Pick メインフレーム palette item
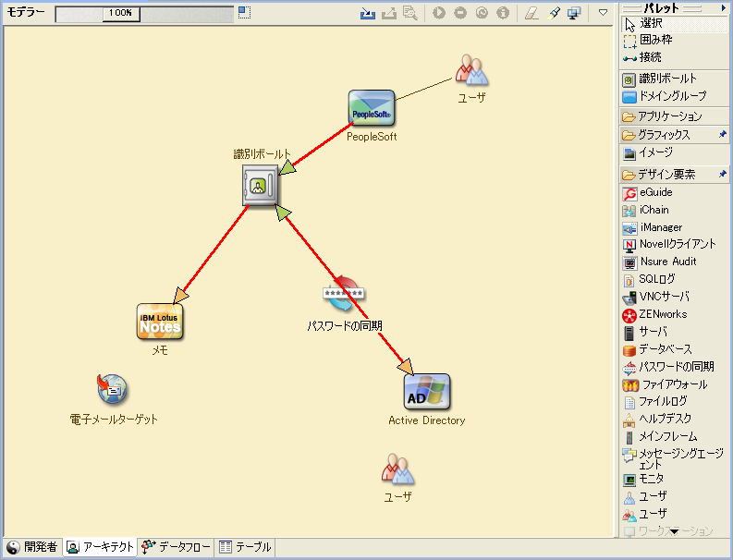 pyautogui.click(x=675, y=436)
